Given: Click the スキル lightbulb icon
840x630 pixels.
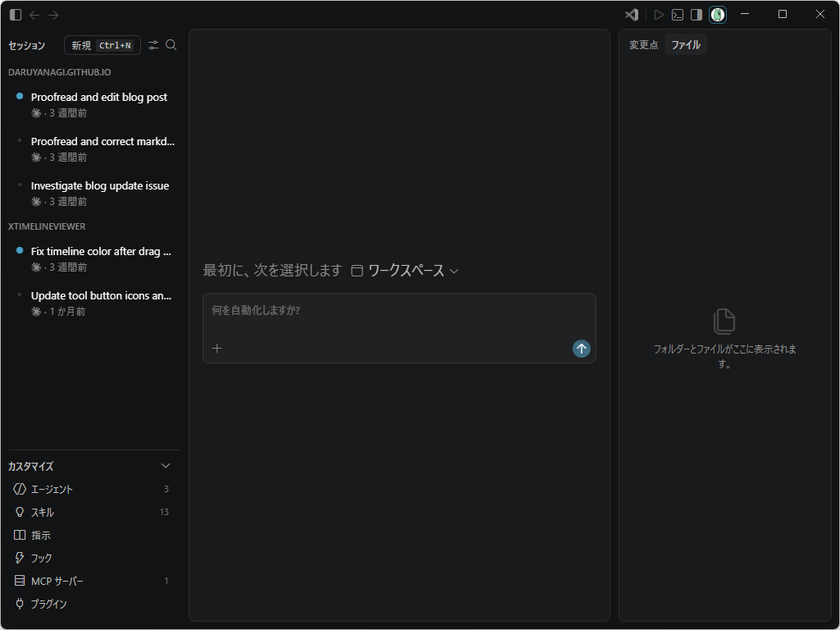Looking at the screenshot, I should tap(20, 512).
